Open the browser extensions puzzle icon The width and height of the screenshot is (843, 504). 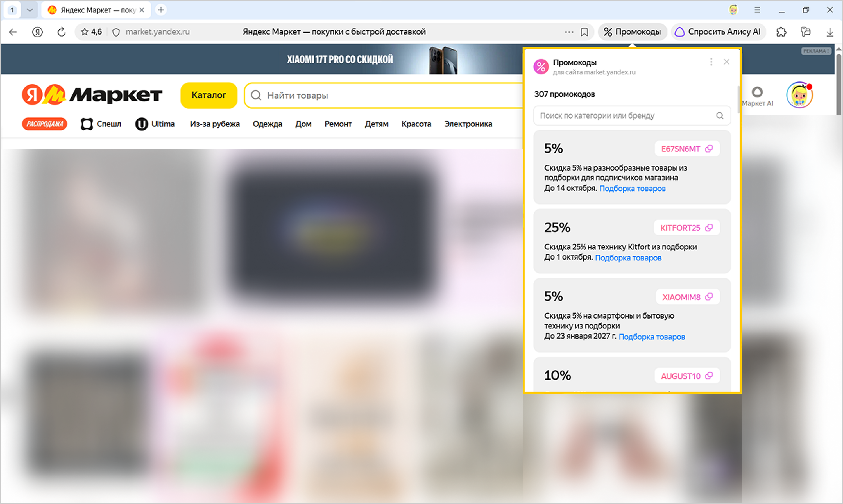(x=781, y=32)
